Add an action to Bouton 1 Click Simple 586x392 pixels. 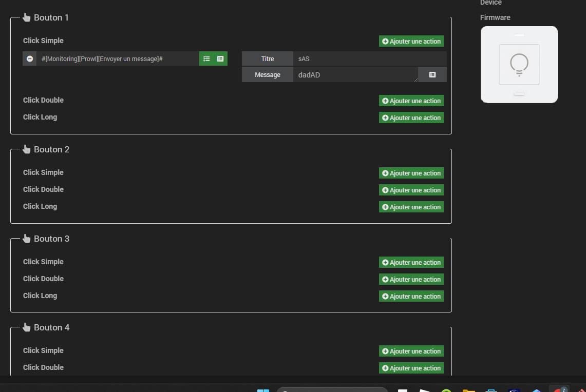click(x=411, y=41)
